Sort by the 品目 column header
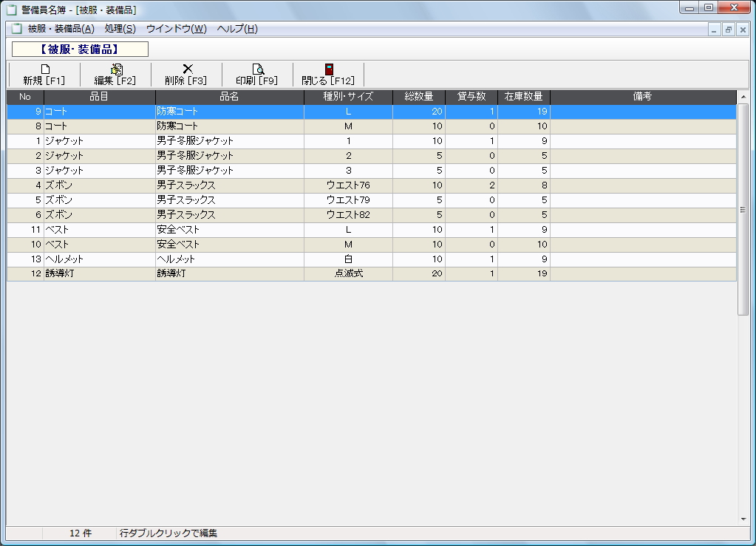The image size is (756, 546). [x=99, y=97]
